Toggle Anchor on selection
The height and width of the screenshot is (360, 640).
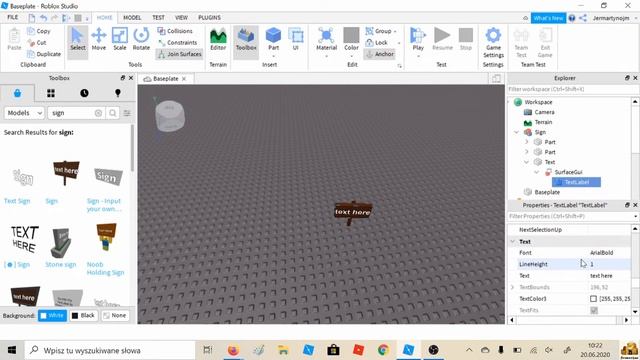point(380,54)
